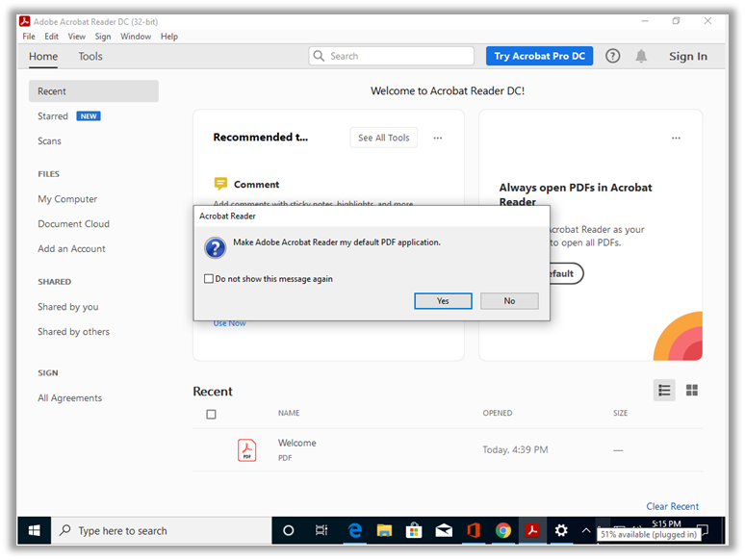745x560 pixels.
Task: Click the Help question mark icon
Action: coord(612,56)
